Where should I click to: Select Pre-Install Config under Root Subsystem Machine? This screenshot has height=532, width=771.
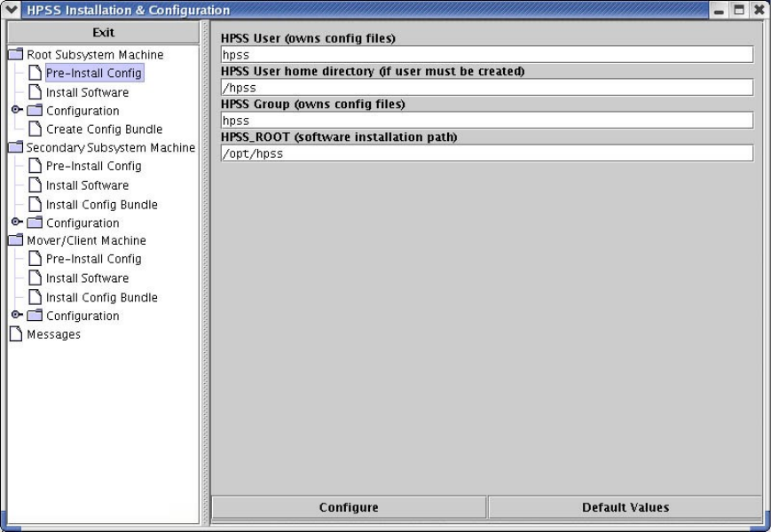pos(94,74)
